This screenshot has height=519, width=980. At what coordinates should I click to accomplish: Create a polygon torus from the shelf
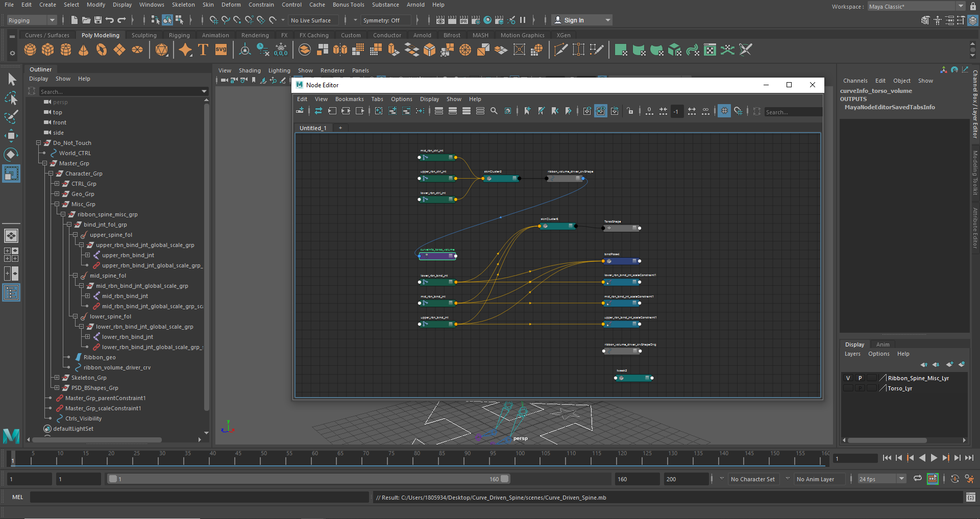coord(102,50)
